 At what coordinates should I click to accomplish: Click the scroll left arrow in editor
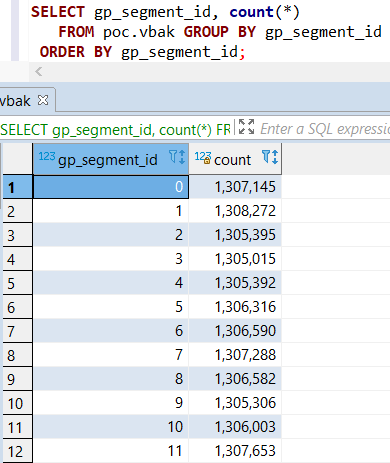click(x=39, y=71)
